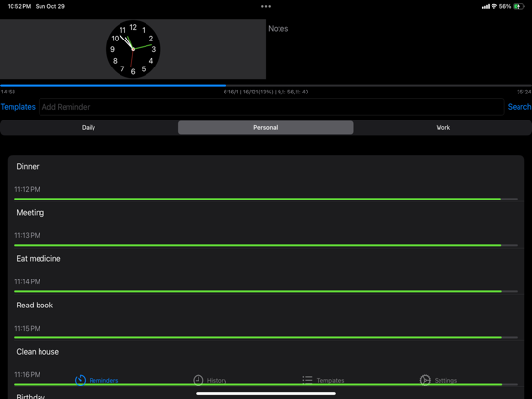Open the Settings tab label
The height and width of the screenshot is (399, 532).
click(445, 380)
